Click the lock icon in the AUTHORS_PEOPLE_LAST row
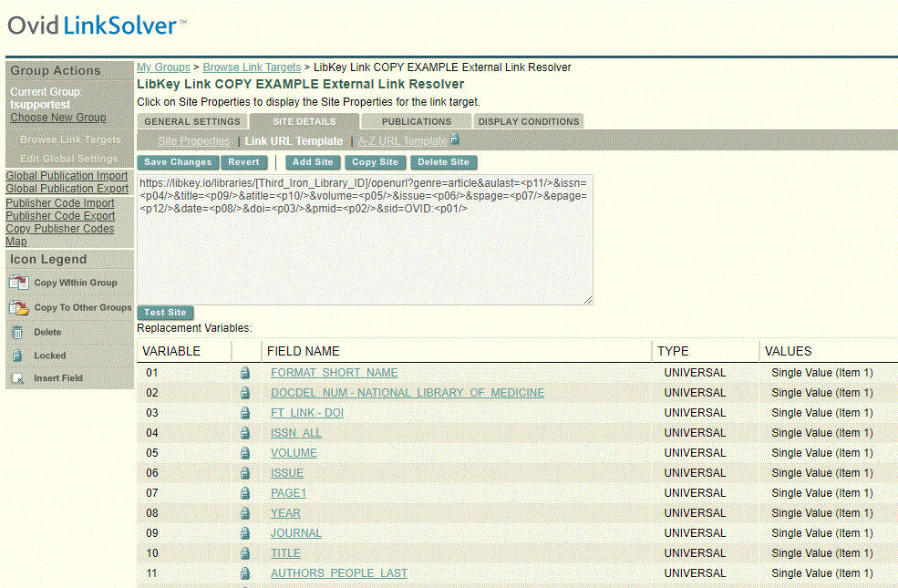This screenshot has width=898, height=588. pos(245,573)
